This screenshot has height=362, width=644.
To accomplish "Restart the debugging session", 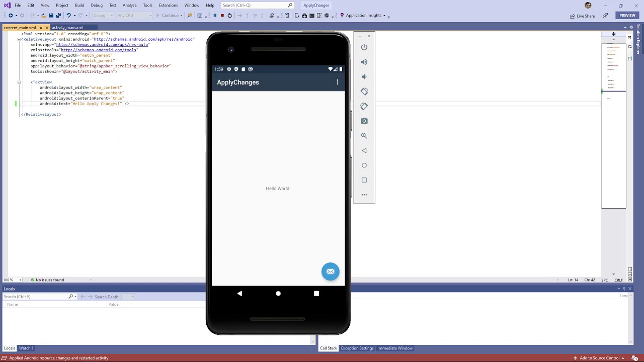I will [x=229, y=16].
